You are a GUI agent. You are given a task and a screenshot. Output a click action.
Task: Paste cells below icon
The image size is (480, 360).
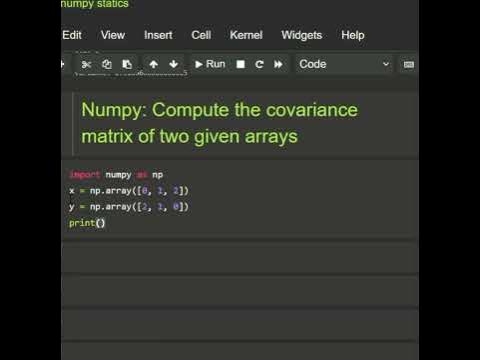(x=127, y=64)
